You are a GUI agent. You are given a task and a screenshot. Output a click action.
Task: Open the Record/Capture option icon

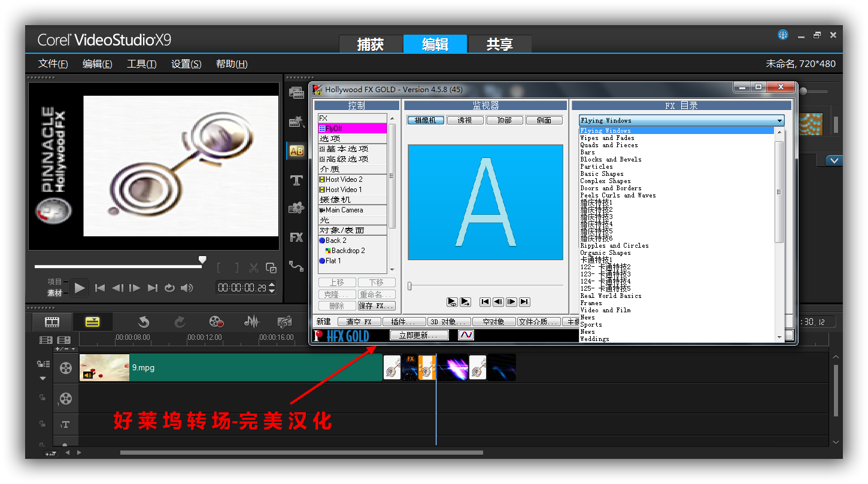pos(216,322)
